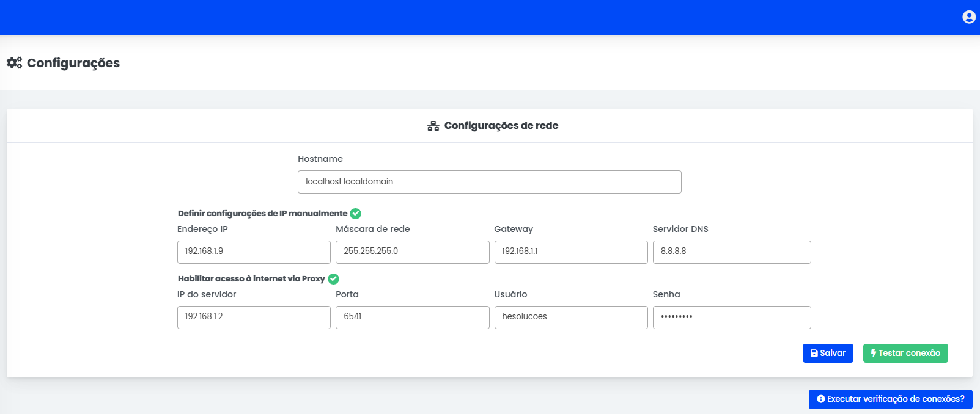Click the Hostname input field

coord(489,182)
